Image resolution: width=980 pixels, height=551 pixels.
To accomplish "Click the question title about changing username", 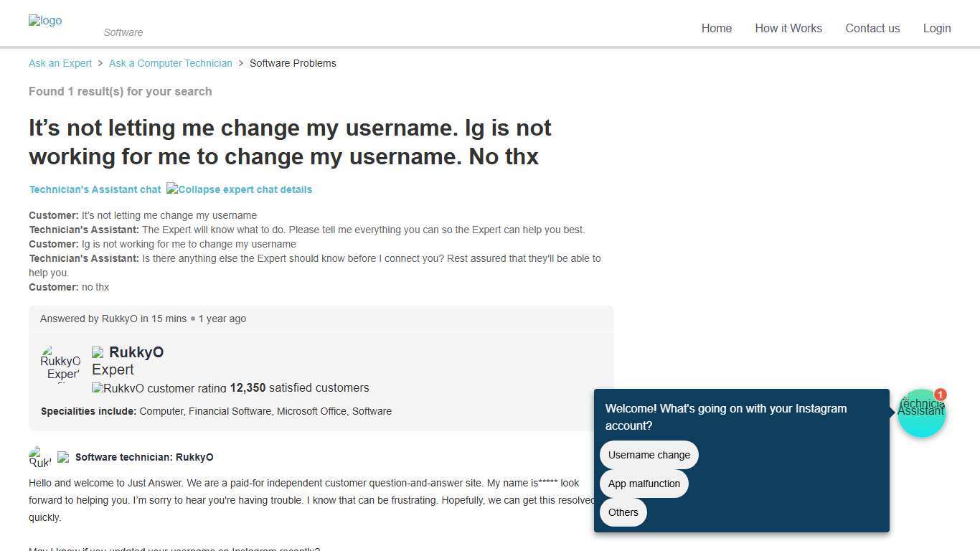I will pyautogui.click(x=290, y=142).
